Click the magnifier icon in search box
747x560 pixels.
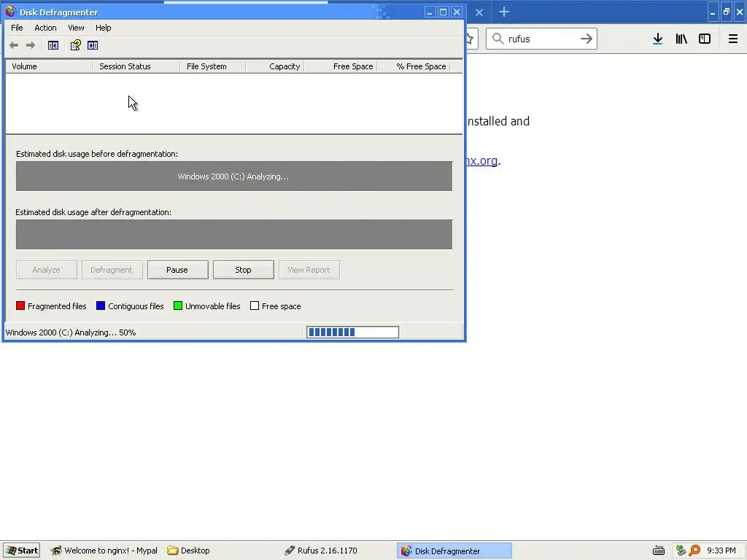coord(498,39)
